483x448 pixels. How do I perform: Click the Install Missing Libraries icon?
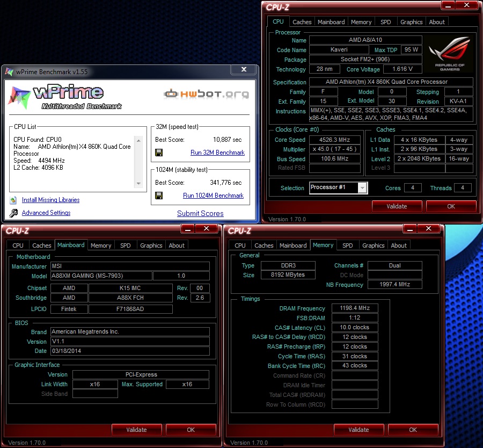[13, 200]
